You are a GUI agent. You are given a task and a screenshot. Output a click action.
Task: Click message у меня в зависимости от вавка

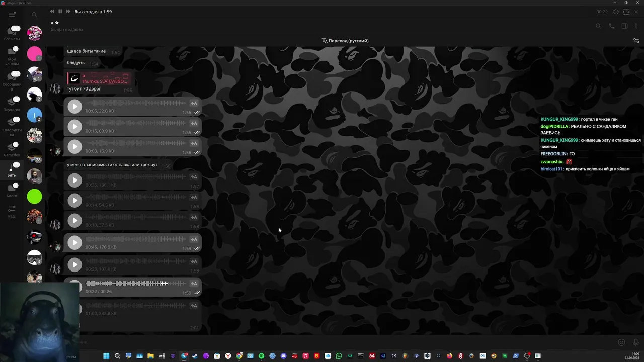[x=112, y=165]
